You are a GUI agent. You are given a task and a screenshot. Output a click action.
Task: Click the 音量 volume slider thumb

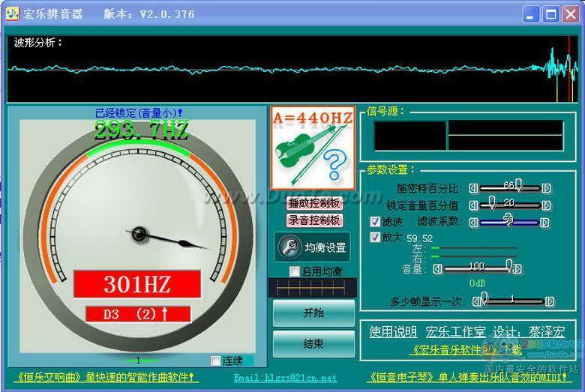pos(509,266)
